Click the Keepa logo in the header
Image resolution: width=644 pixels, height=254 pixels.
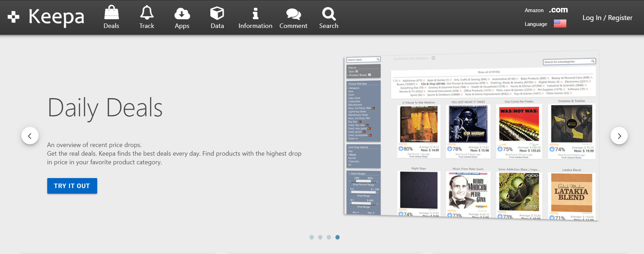(x=46, y=17)
